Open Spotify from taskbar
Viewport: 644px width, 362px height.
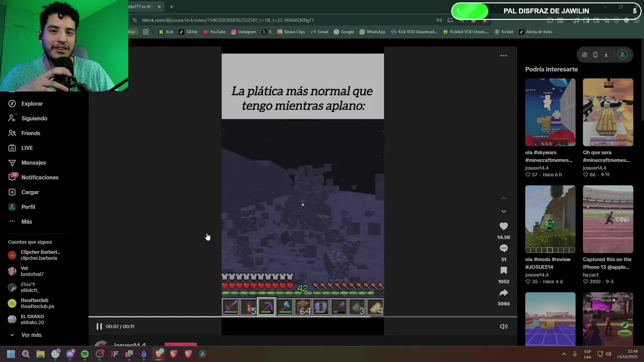click(x=85, y=354)
